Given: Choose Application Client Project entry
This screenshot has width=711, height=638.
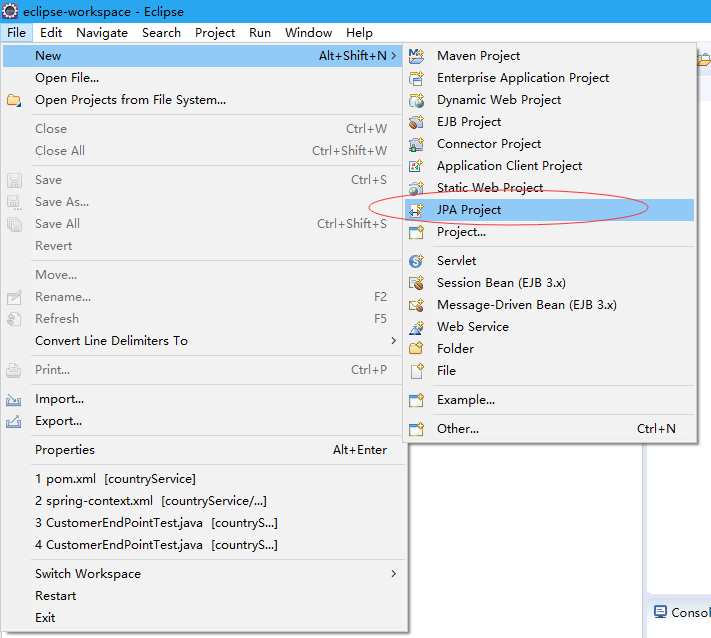Looking at the screenshot, I should point(549,166).
